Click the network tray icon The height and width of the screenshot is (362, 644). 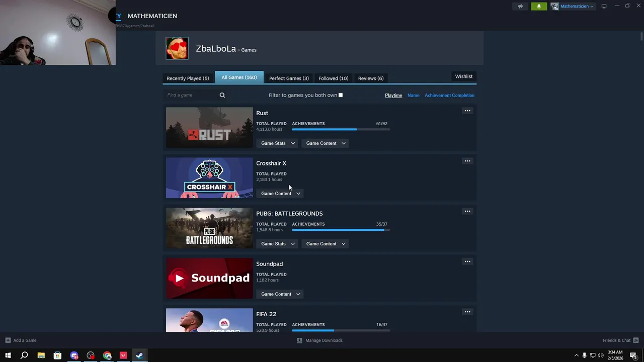tap(592, 355)
